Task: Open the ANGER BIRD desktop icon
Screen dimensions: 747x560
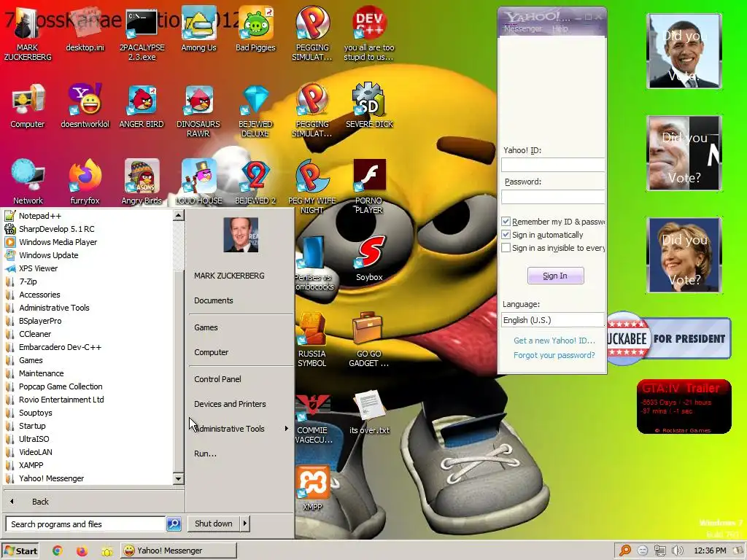Action: [x=142, y=106]
